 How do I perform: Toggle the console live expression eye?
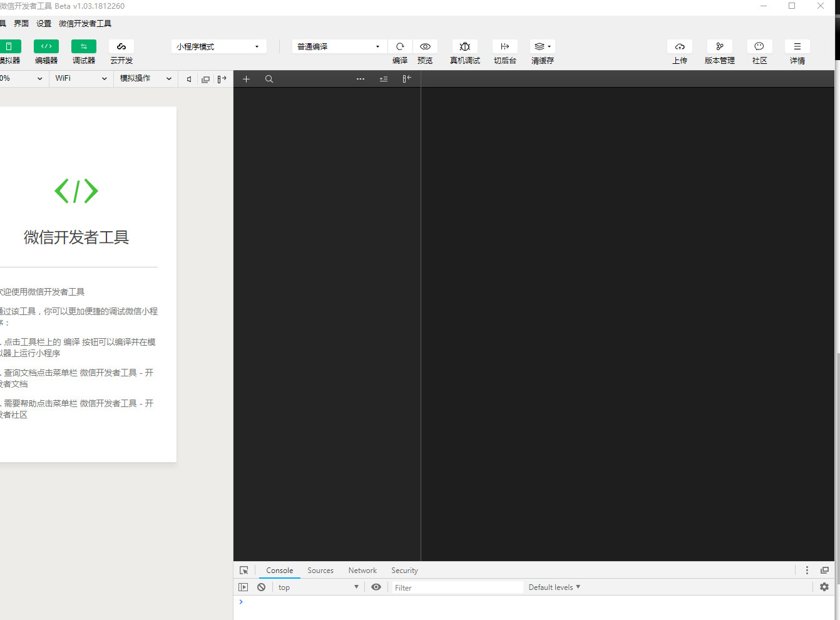pyautogui.click(x=376, y=587)
